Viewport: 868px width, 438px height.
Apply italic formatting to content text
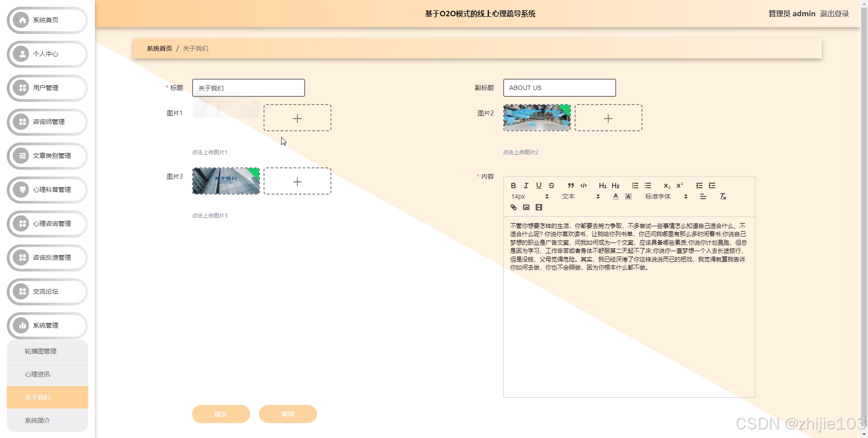coord(526,186)
